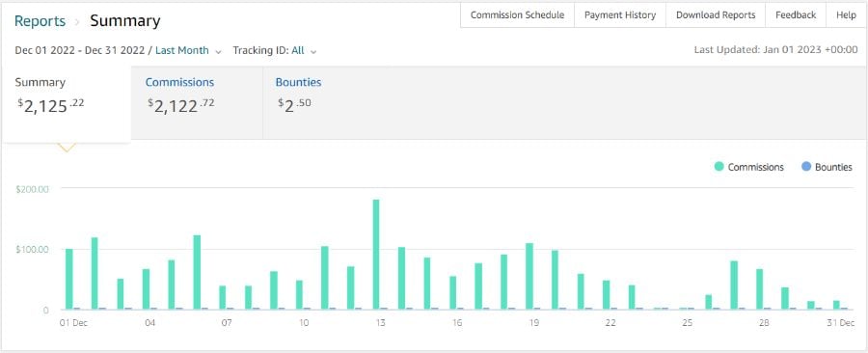
Task: Click the 01 Dec commissions bar
Action: click(69, 279)
